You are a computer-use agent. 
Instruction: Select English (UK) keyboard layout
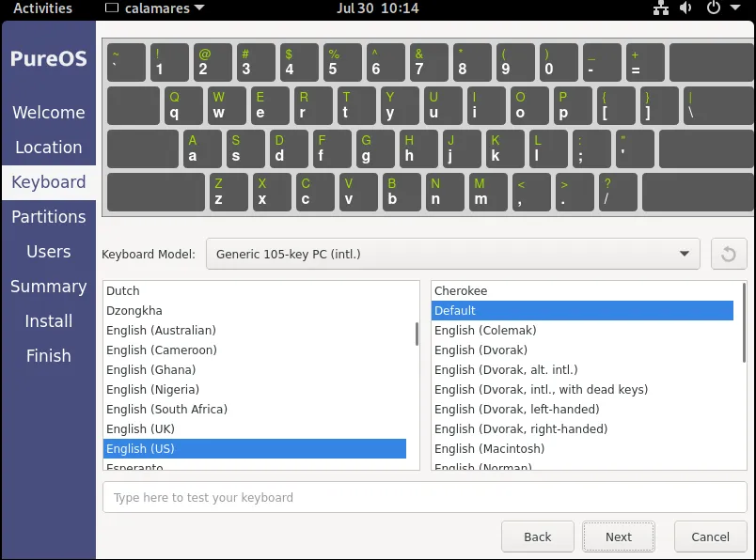[x=140, y=429]
